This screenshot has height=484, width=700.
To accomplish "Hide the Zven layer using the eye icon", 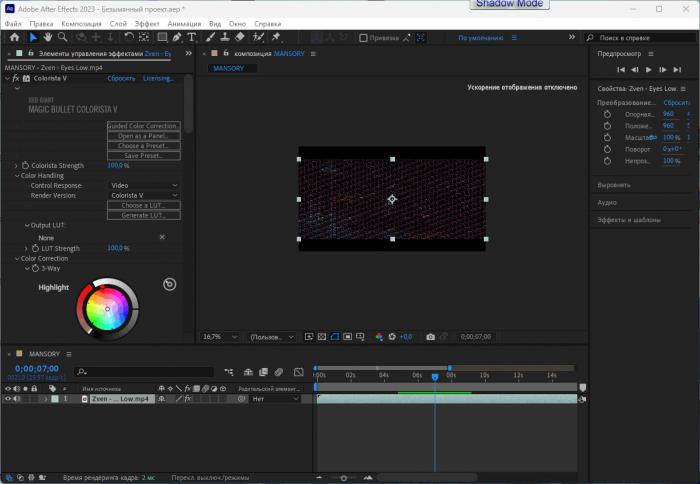I will 8,399.
